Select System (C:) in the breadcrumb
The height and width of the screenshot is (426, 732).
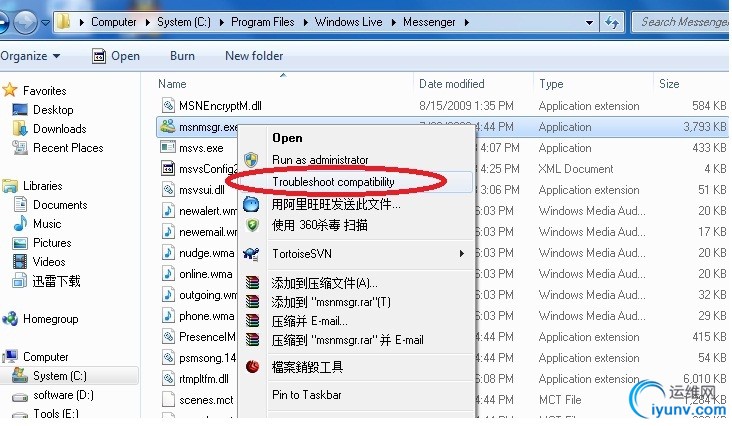184,22
